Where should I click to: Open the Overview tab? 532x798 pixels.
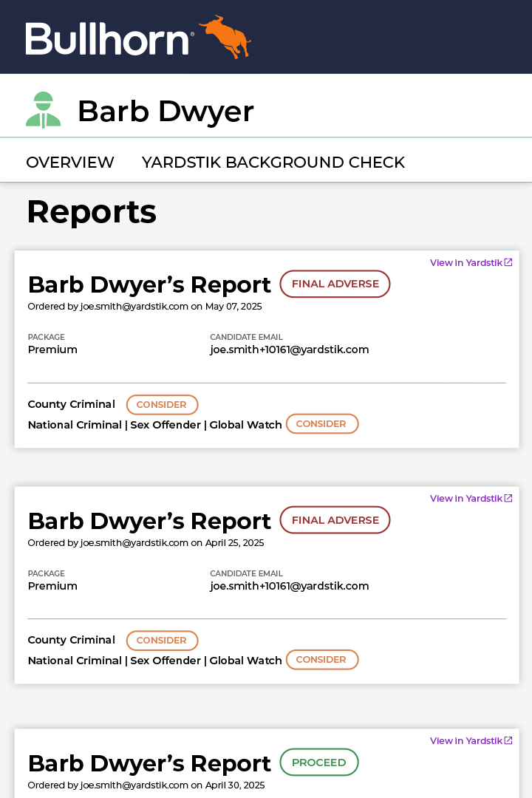coord(70,163)
